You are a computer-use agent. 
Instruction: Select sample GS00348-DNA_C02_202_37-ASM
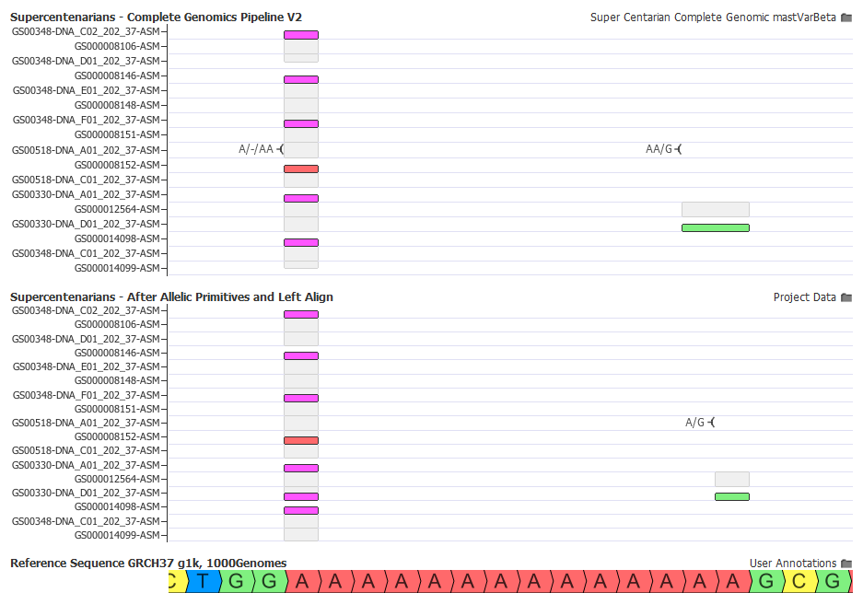tap(87, 30)
